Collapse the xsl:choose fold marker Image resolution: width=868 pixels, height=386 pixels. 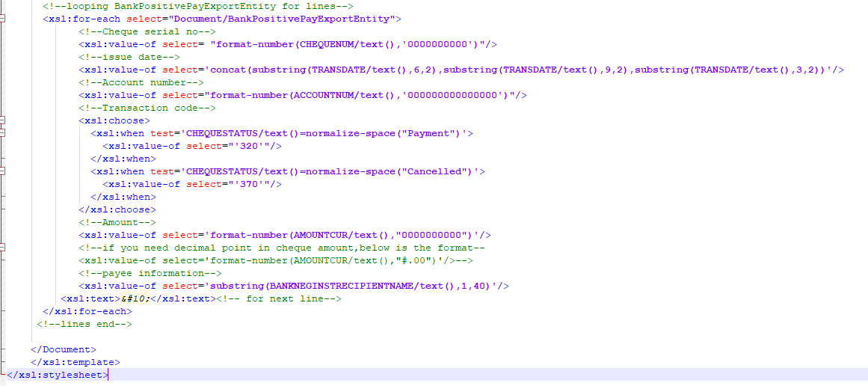[2, 120]
